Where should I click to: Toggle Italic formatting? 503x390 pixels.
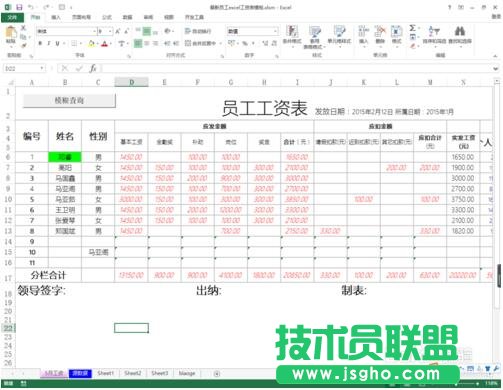pos(49,43)
